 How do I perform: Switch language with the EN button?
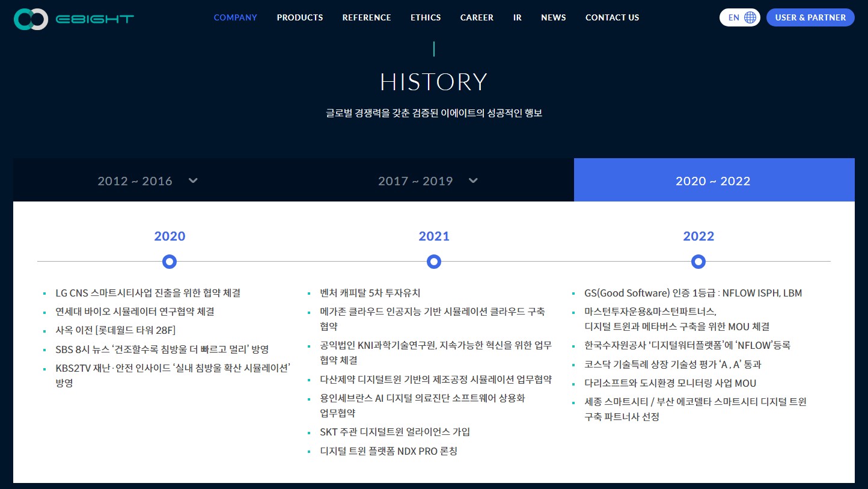[x=740, y=17]
